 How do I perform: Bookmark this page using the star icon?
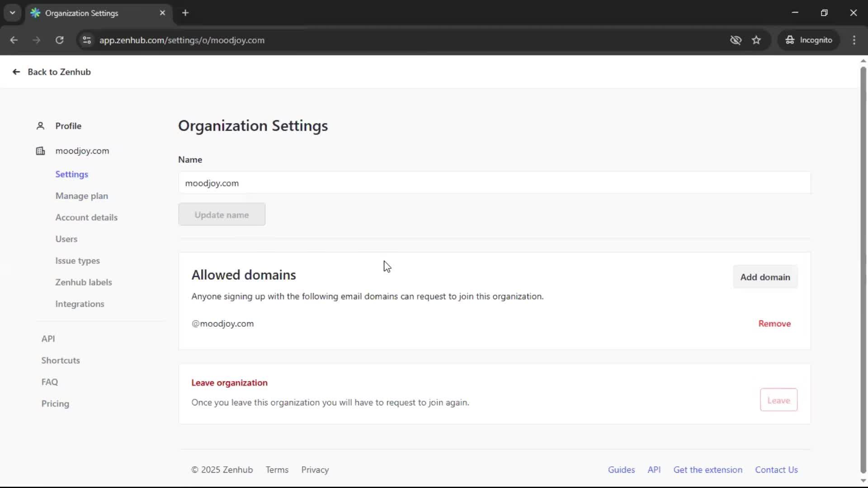[x=756, y=40]
